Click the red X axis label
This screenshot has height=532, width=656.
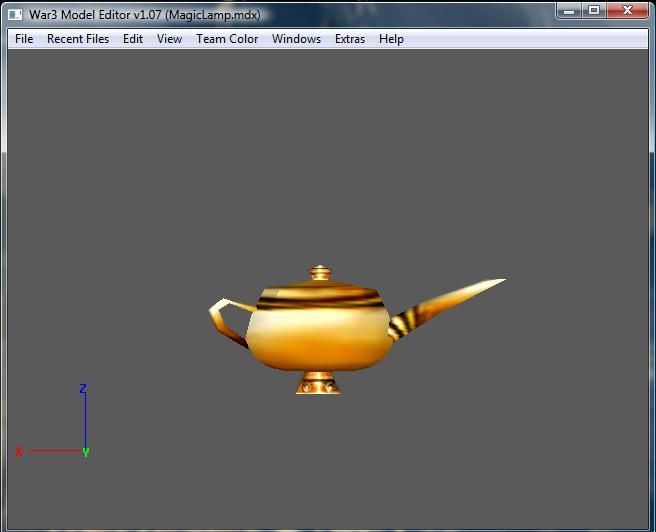click(19, 451)
